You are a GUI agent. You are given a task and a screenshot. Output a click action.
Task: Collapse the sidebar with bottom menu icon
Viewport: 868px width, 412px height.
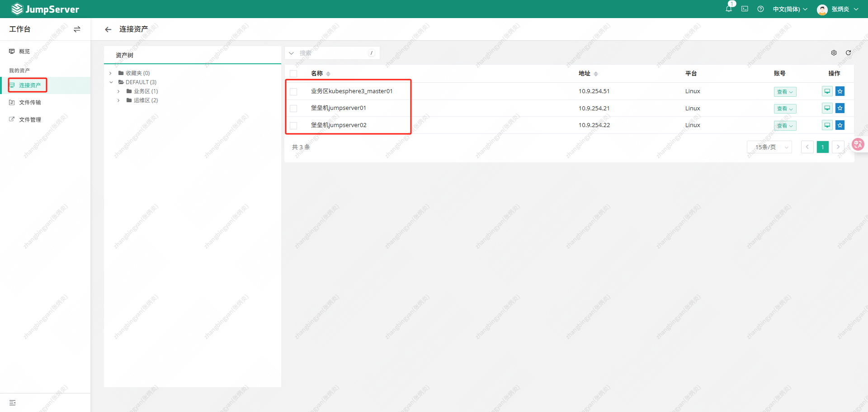pyautogui.click(x=13, y=403)
